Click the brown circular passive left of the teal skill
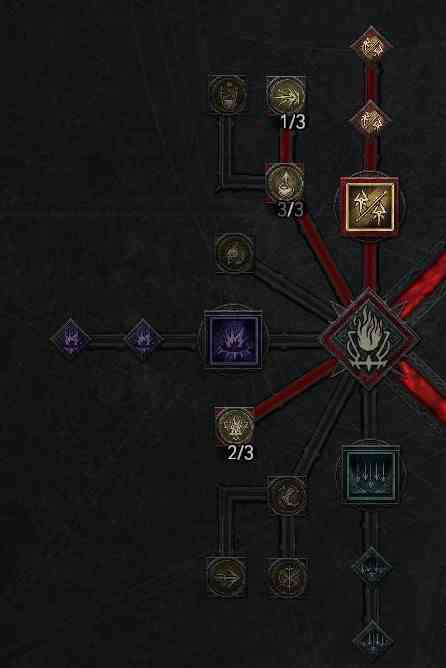Screen dimensions: 446x668 287,495
